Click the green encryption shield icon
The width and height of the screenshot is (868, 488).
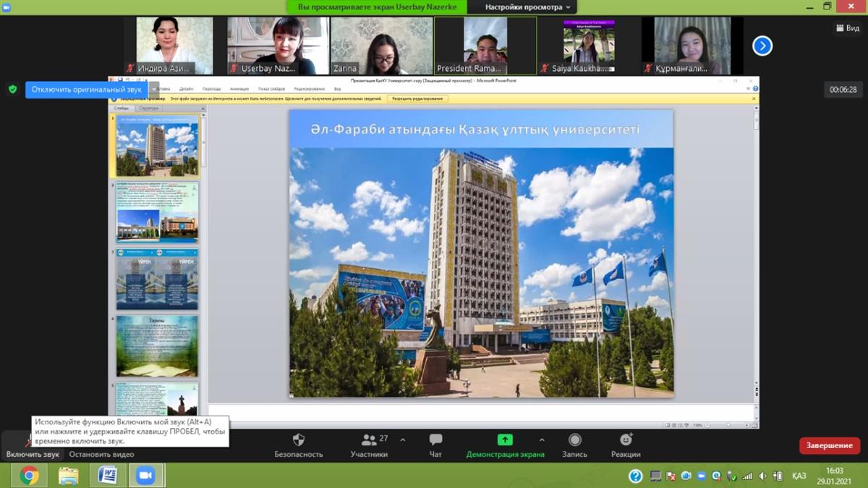12,89
